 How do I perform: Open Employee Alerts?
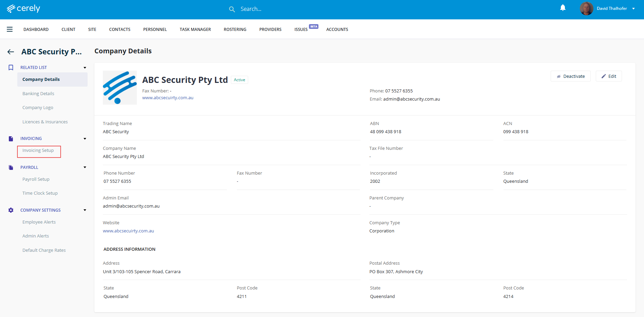point(39,222)
